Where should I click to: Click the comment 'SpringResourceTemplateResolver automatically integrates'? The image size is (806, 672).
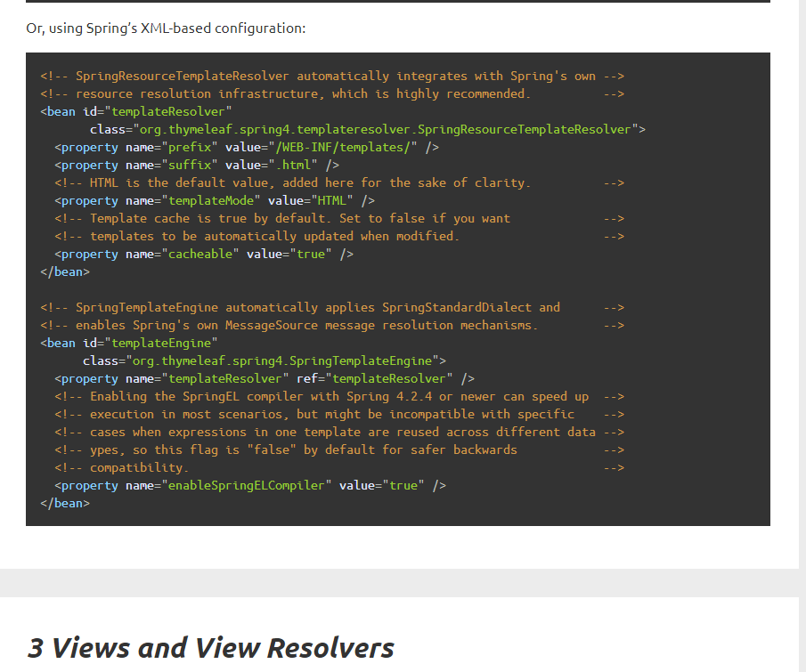coord(332,76)
